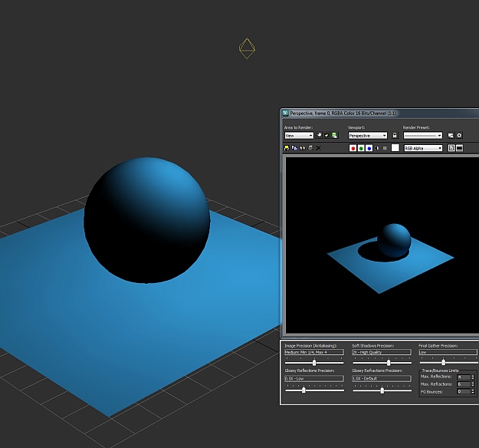Image resolution: width=479 pixels, height=448 pixels.
Task: Click the '0.5X - Low' field
Action: (x=314, y=379)
